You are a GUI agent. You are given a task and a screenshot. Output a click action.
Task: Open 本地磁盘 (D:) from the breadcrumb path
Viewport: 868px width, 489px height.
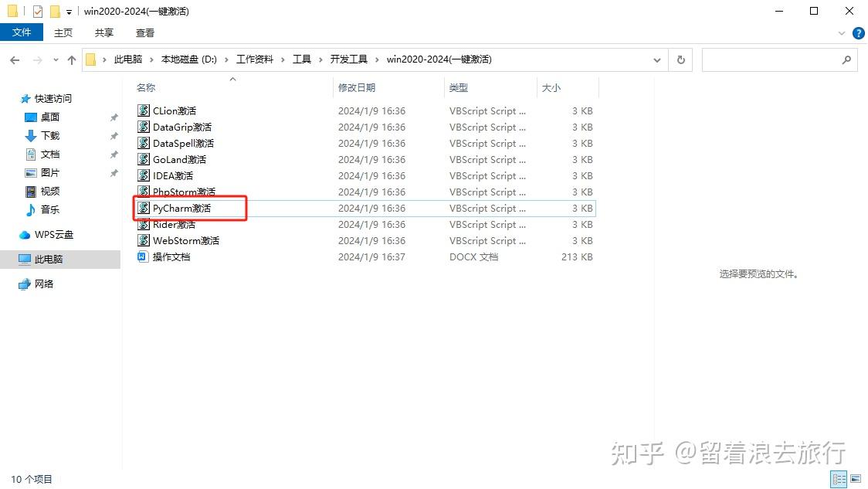pos(190,59)
